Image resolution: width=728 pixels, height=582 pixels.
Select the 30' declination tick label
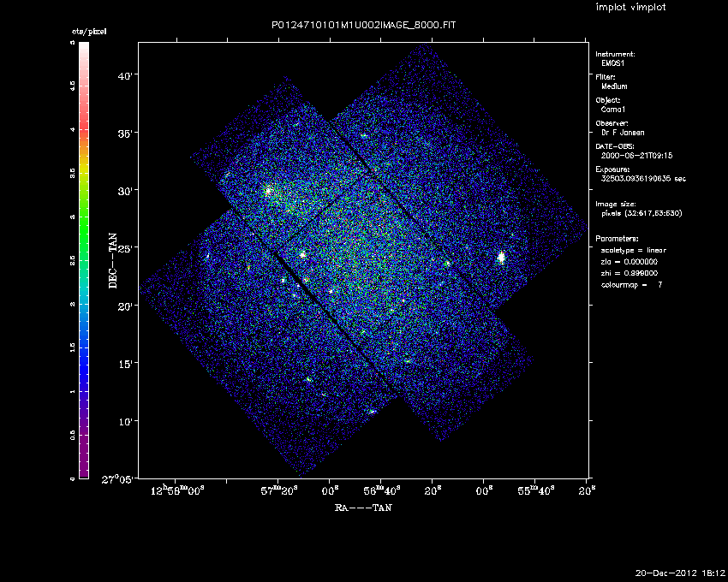point(125,191)
